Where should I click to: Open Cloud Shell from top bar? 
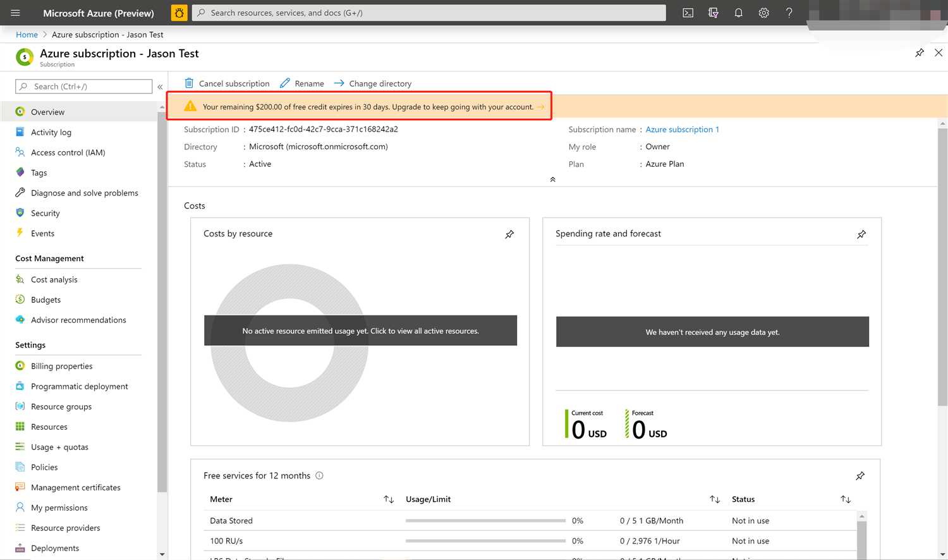688,13
